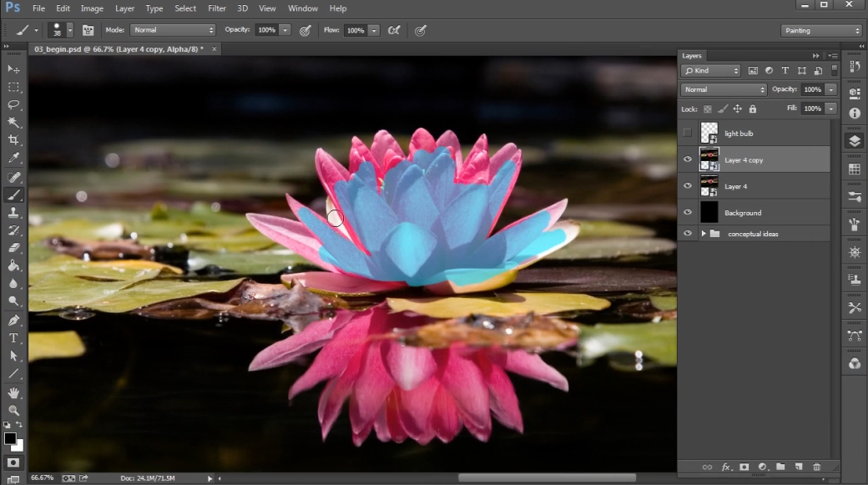This screenshot has height=485, width=868.
Task: Click the foreground color swatch
Action: (x=10, y=438)
